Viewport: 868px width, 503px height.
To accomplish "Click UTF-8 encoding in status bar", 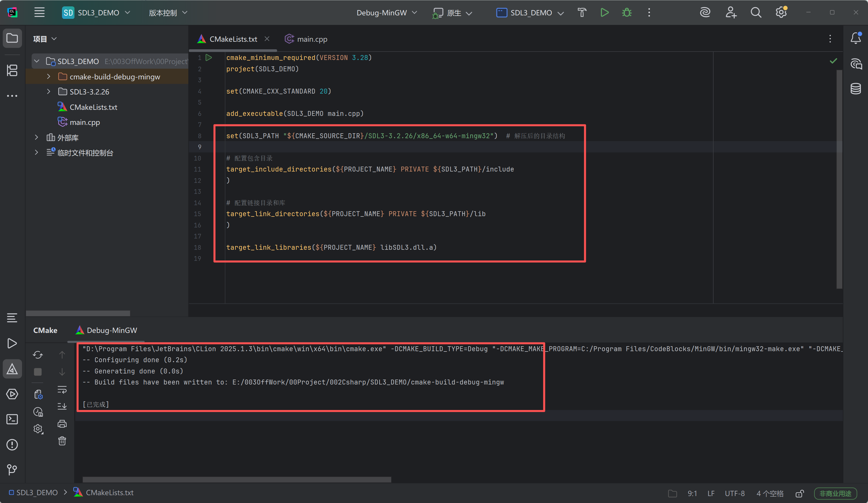I will [734, 493].
